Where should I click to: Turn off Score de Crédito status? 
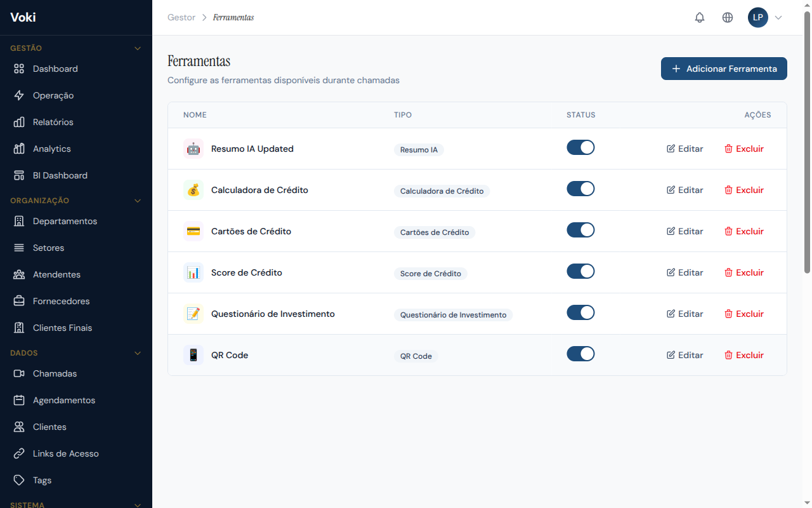point(580,271)
